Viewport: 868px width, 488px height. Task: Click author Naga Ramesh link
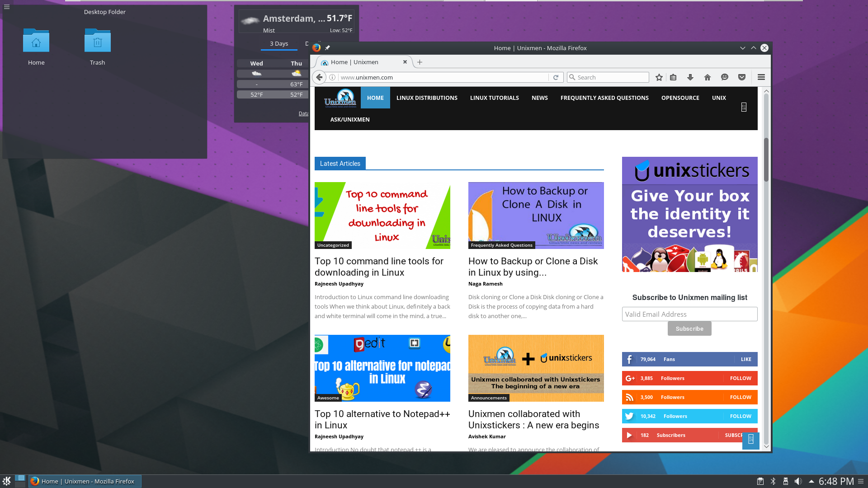point(486,284)
